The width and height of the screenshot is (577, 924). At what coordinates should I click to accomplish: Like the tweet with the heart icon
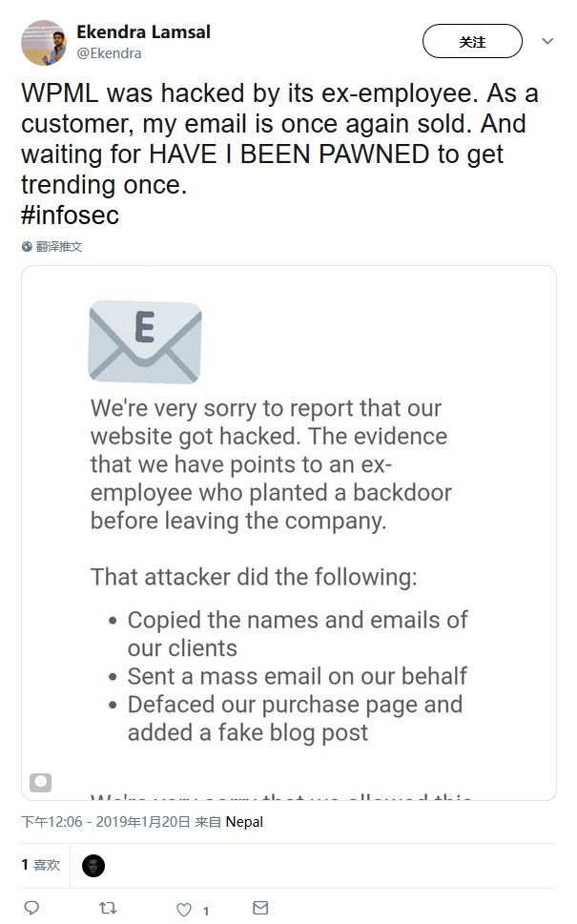pos(184,909)
